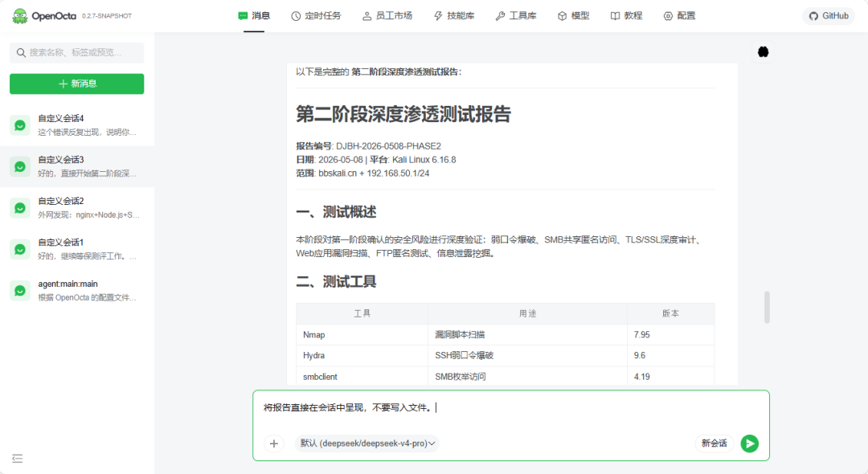Open the model dropdown deepseek-v4-pro
868x474 pixels.
point(367,443)
